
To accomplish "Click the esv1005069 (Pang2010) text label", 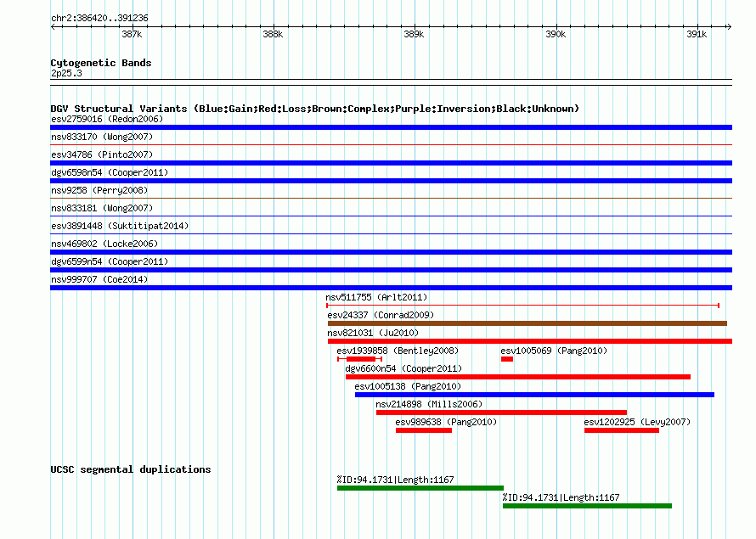I will (x=554, y=351).
